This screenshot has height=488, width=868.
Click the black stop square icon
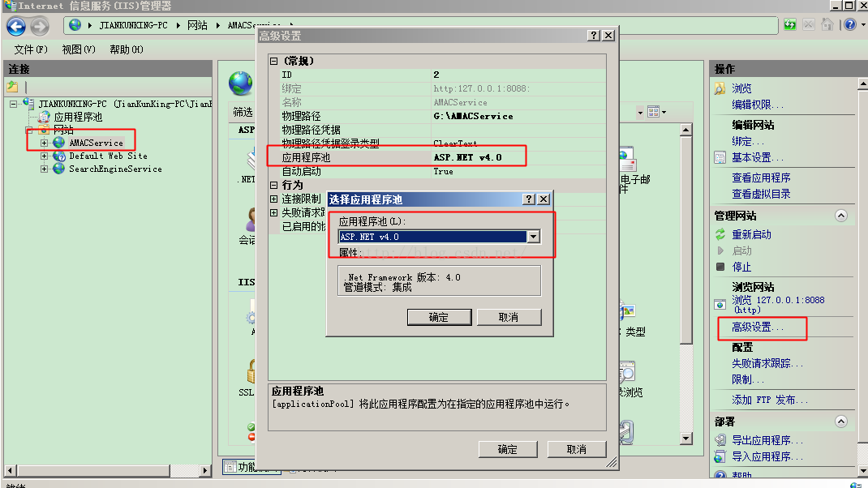[720, 267]
